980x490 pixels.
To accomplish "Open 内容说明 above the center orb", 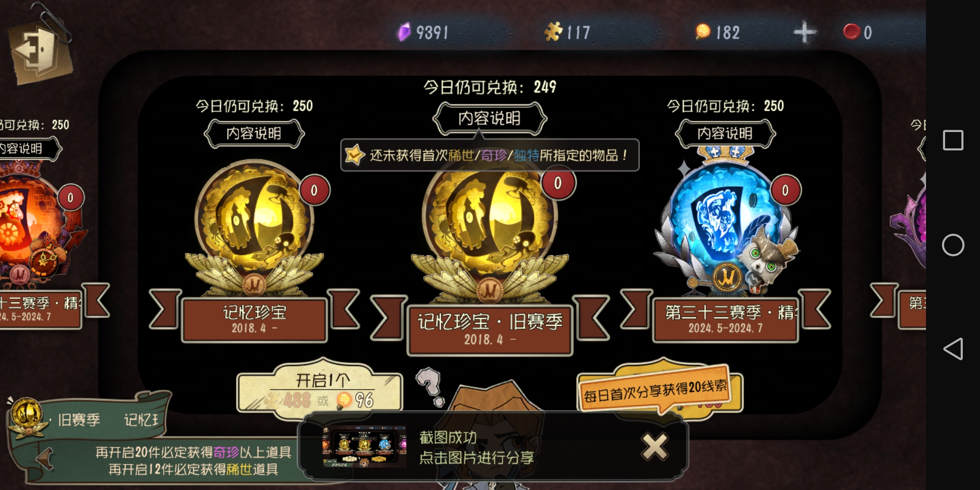I will point(490,118).
